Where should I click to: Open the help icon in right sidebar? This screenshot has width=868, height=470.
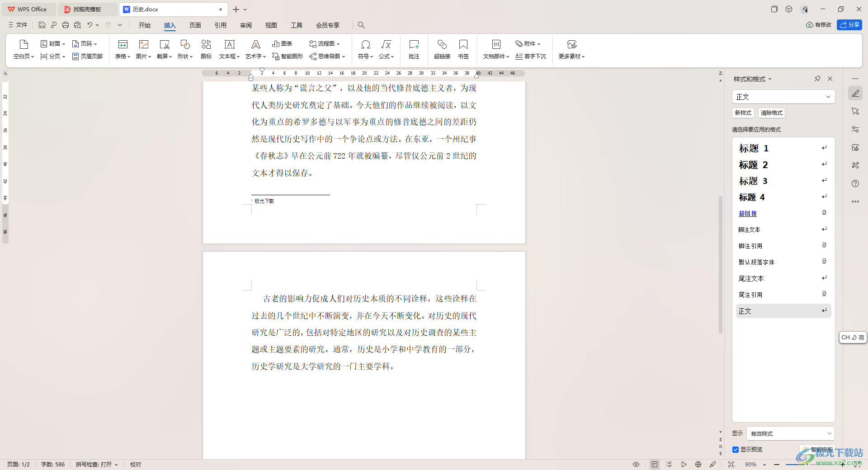tap(855, 183)
